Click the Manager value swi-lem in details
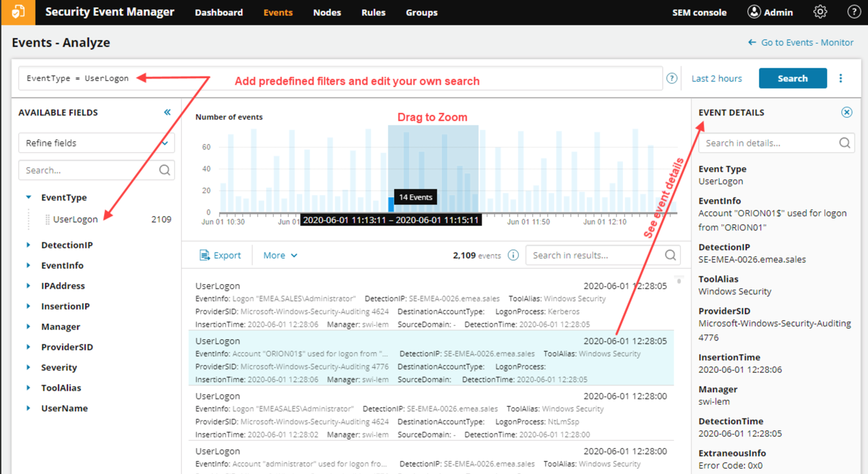Screen dimensions: 868x474 pos(714,401)
